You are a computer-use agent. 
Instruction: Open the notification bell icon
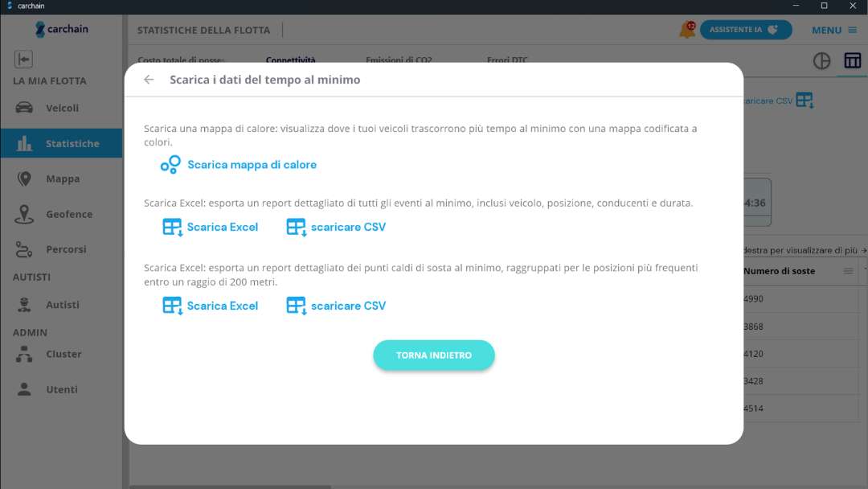(x=687, y=30)
